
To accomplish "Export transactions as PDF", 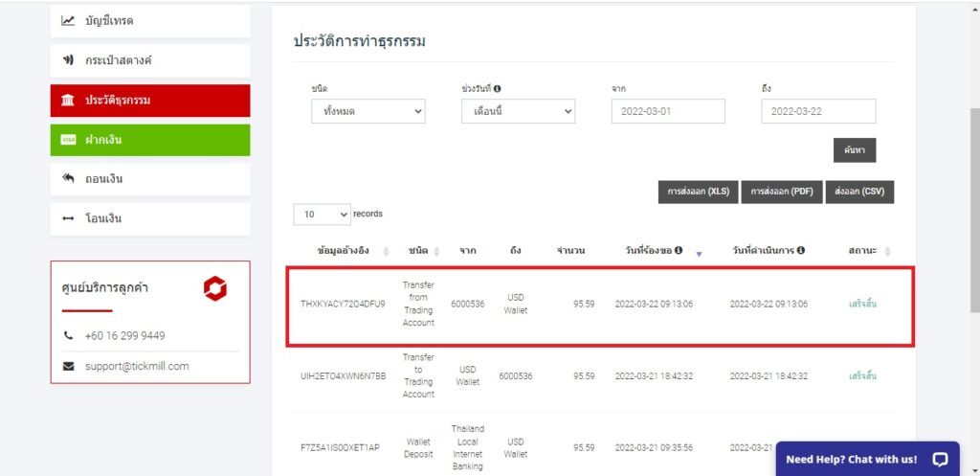I will pos(781,192).
